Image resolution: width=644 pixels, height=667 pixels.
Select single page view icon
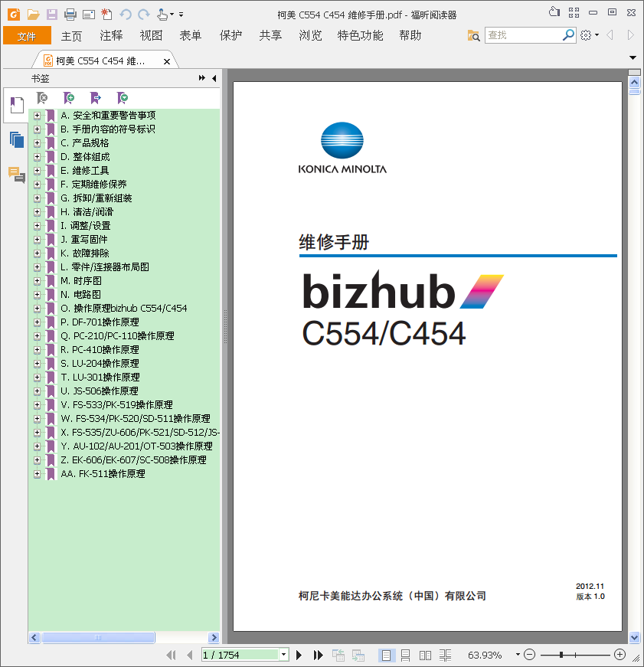point(386,655)
